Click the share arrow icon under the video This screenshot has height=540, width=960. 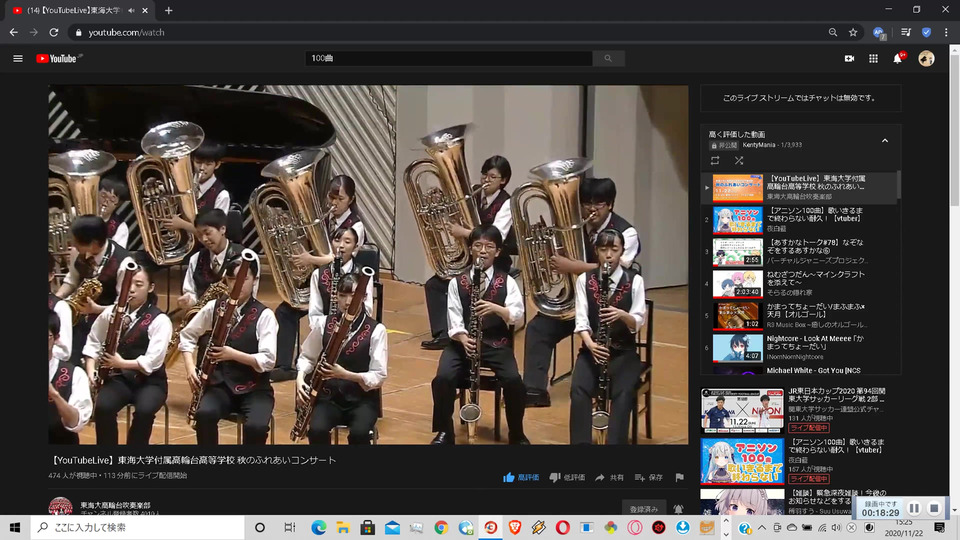pos(600,478)
